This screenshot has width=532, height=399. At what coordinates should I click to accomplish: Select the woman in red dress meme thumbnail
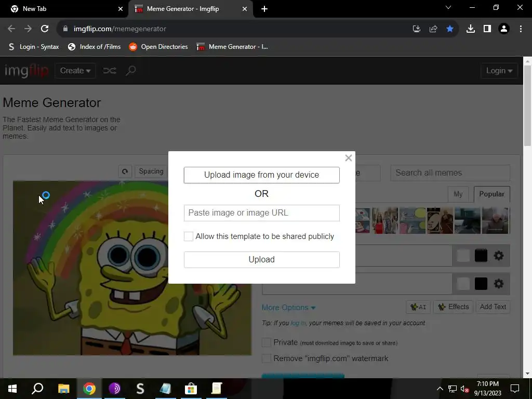385,220
